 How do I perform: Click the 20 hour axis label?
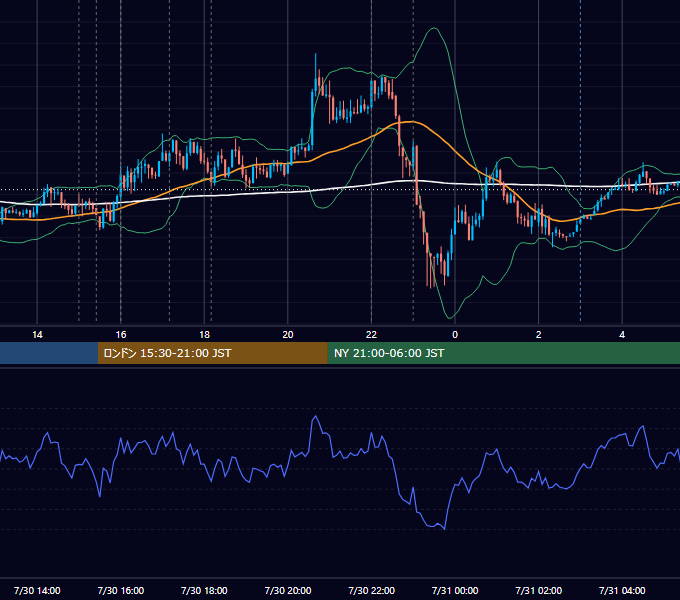point(288,335)
